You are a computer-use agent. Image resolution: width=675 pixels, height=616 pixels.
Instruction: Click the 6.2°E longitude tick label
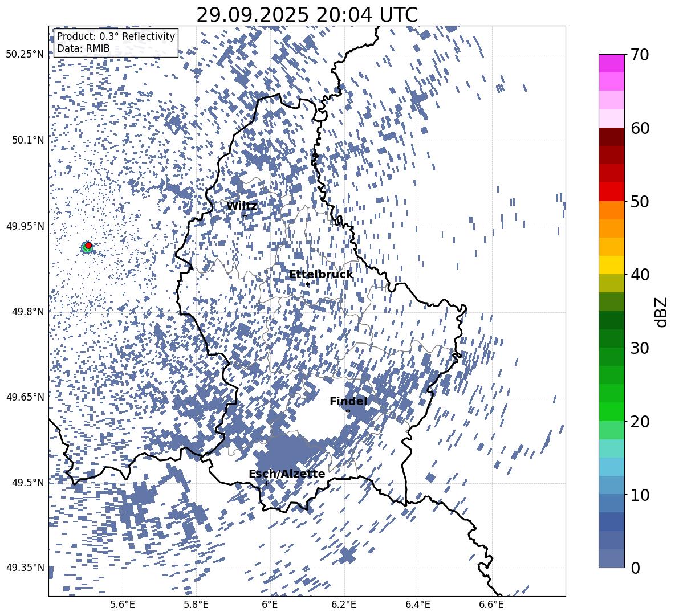[344, 605]
